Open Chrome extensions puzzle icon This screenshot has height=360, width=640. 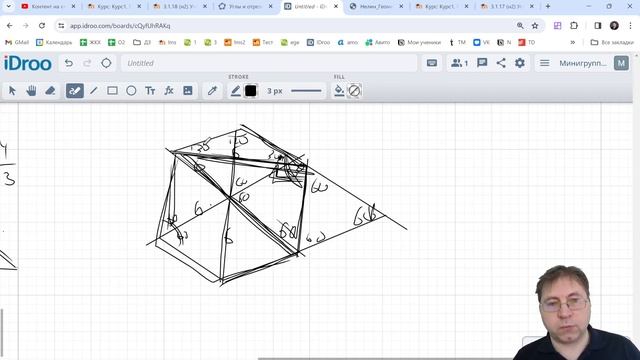[x=574, y=26]
